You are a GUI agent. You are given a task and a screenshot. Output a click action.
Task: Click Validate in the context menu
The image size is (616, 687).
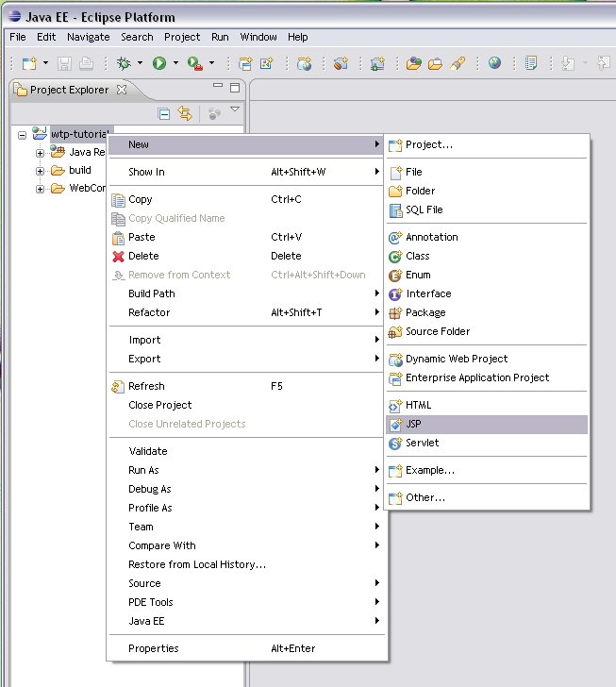246,451
